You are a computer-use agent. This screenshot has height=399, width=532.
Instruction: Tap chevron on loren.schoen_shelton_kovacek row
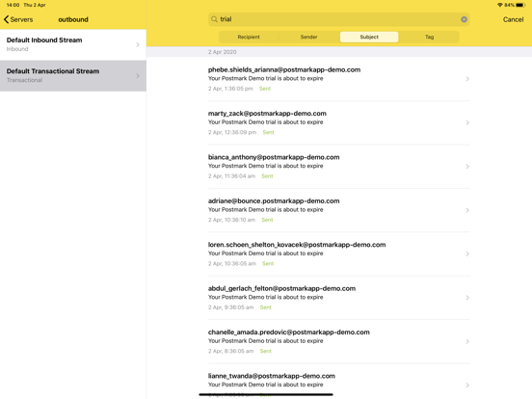(x=467, y=254)
